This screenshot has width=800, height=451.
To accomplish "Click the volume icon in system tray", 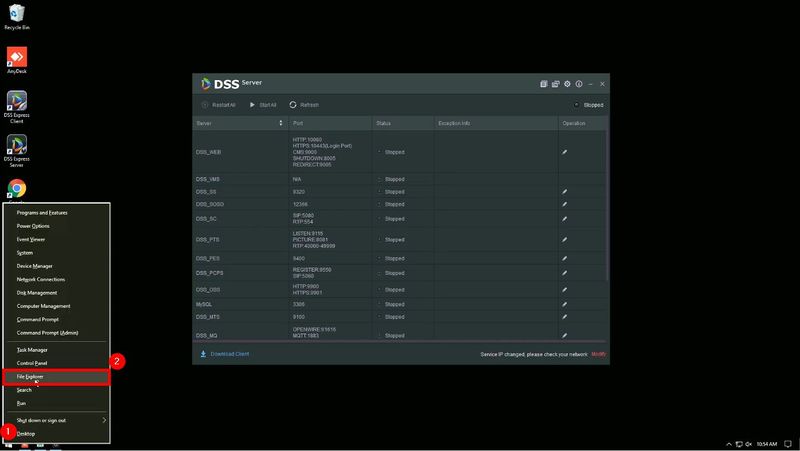I will (x=748, y=444).
